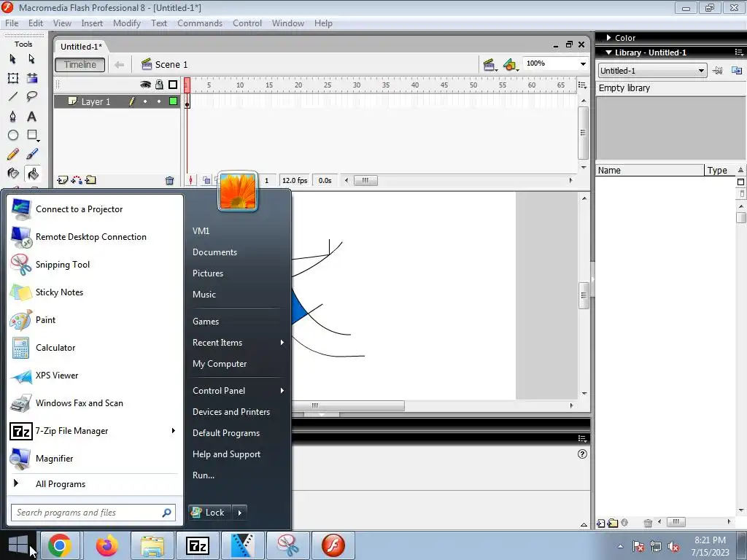Select the Paint Bucket tool
The height and width of the screenshot is (560, 747).
pyautogui.click(x=32, y=174)
